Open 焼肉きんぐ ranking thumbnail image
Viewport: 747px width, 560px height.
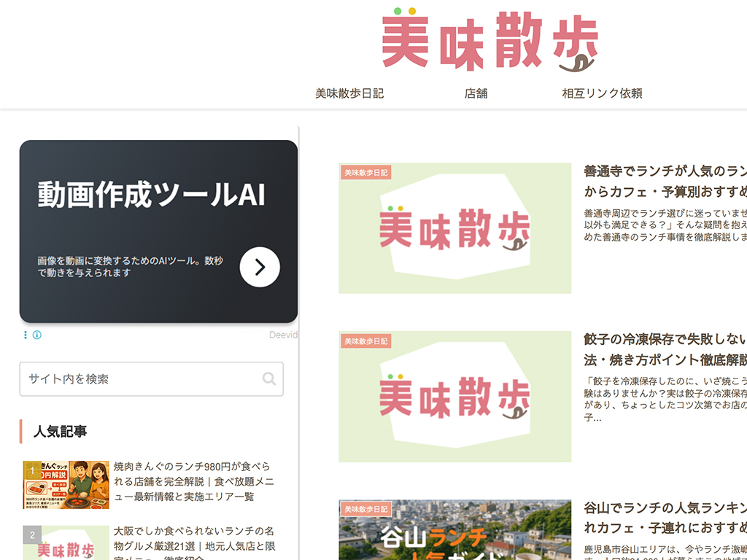tap(66, 485)
